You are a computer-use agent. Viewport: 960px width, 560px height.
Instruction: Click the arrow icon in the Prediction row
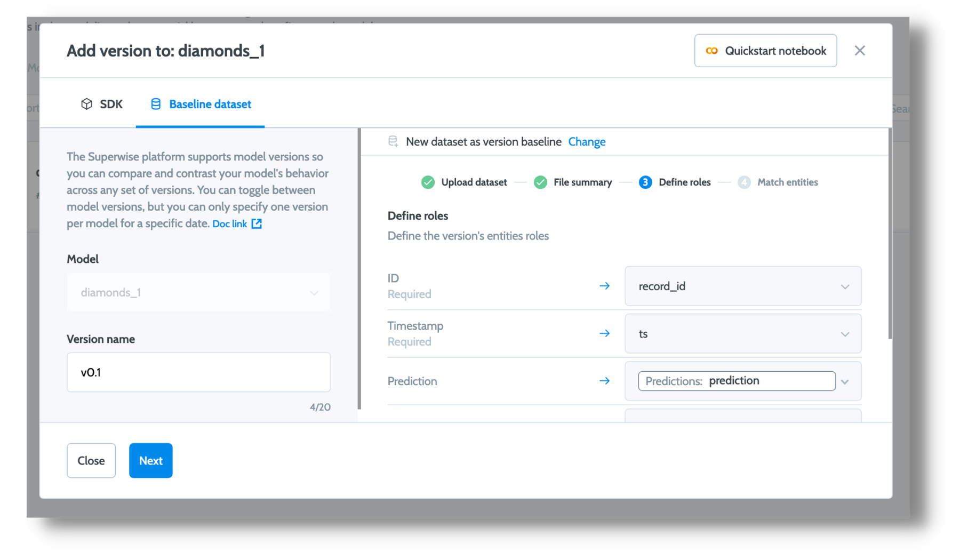pos(604,381)
